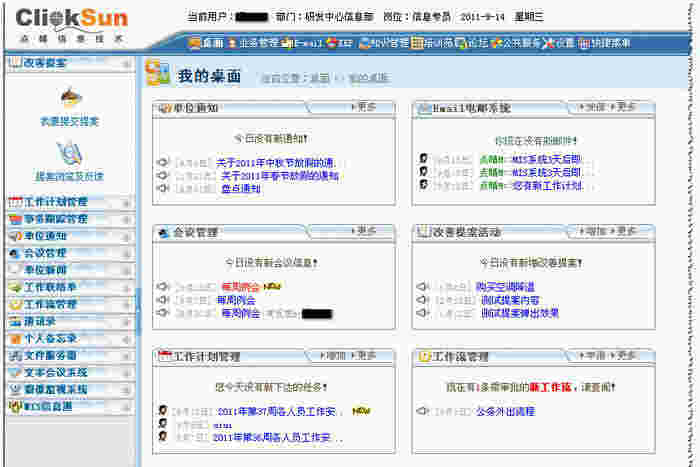This screenshot has height=467, width=700.
Task: Click 更多 in the 工作流管理 panel
Action: point(624,355)
